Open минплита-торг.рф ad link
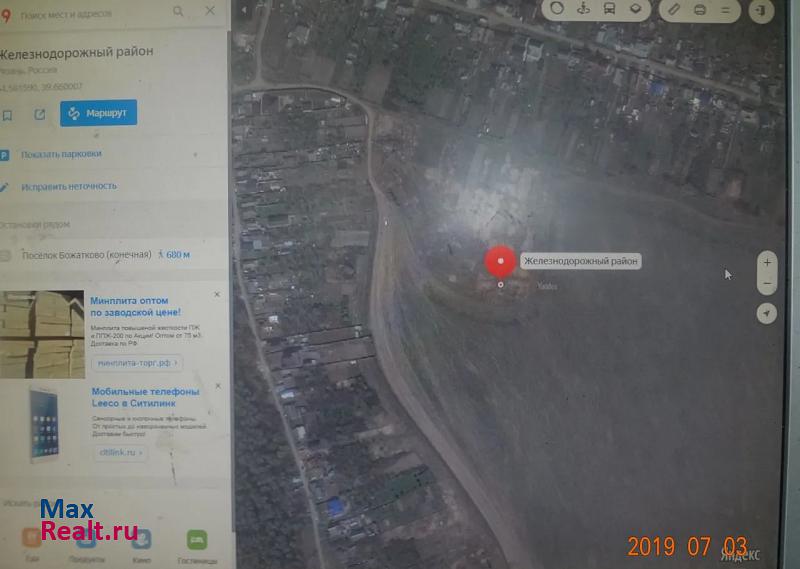 click(137, 363)
